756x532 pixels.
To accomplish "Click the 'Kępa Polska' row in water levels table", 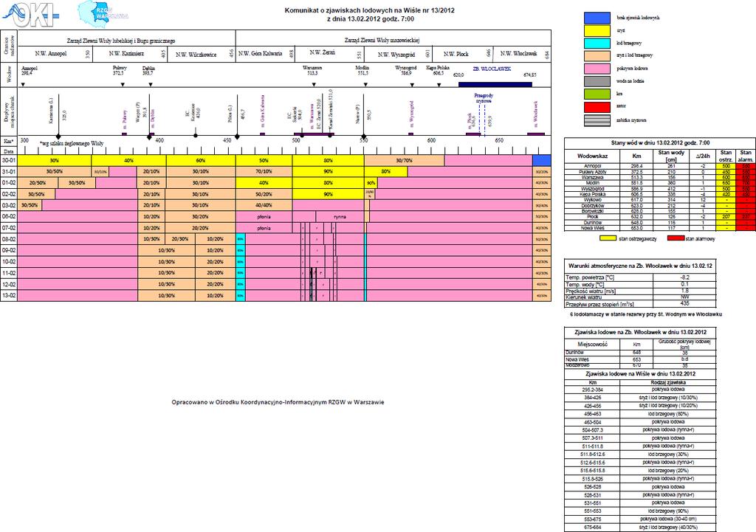I will click(x=660, y=194).
